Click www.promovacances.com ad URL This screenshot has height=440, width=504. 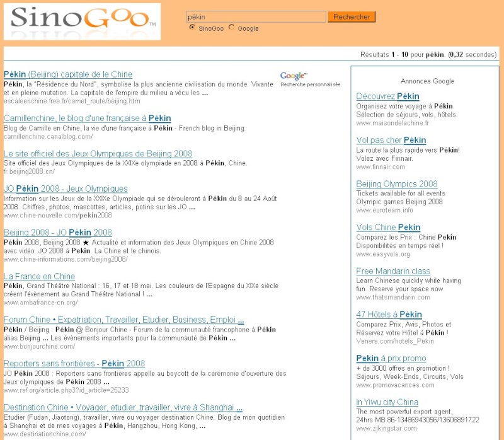pos(396,385)
